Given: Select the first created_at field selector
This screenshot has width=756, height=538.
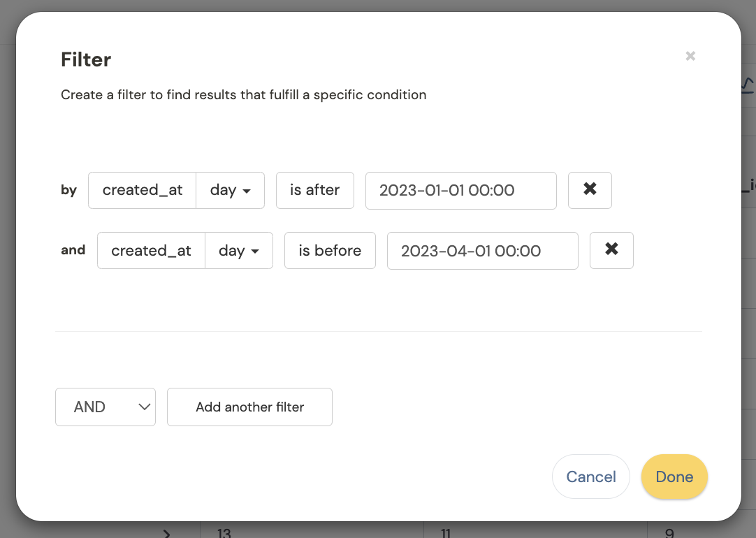Looking at the screenshot, I should coord(142,190).
